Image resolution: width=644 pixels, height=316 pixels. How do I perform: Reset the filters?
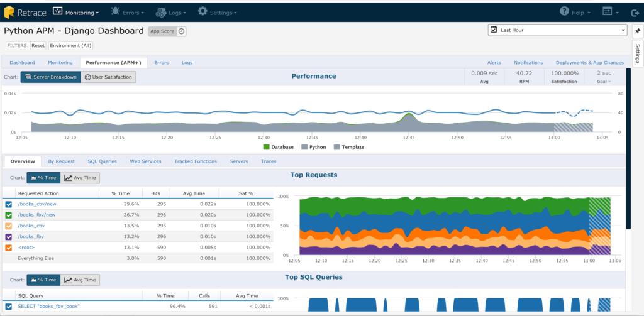point(38,46)
